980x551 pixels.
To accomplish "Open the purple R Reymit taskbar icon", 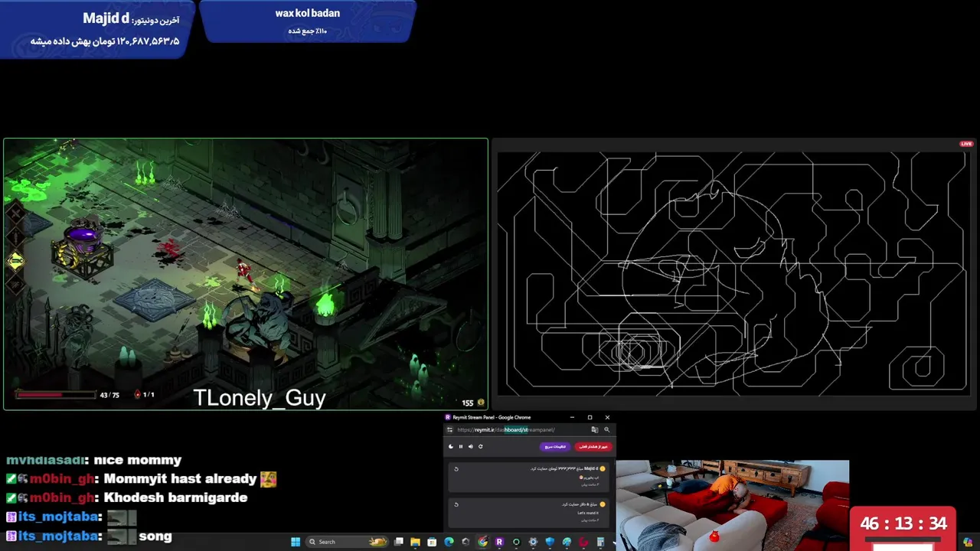I will point(499,542).
